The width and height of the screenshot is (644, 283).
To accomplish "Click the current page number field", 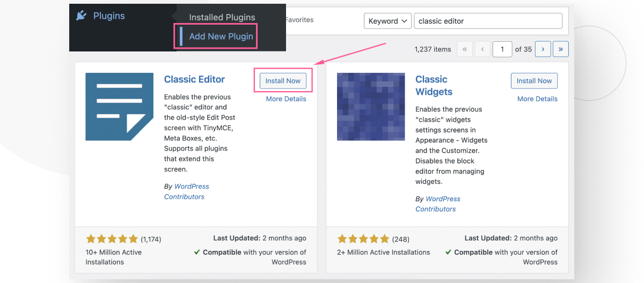I will click(502, 49).
